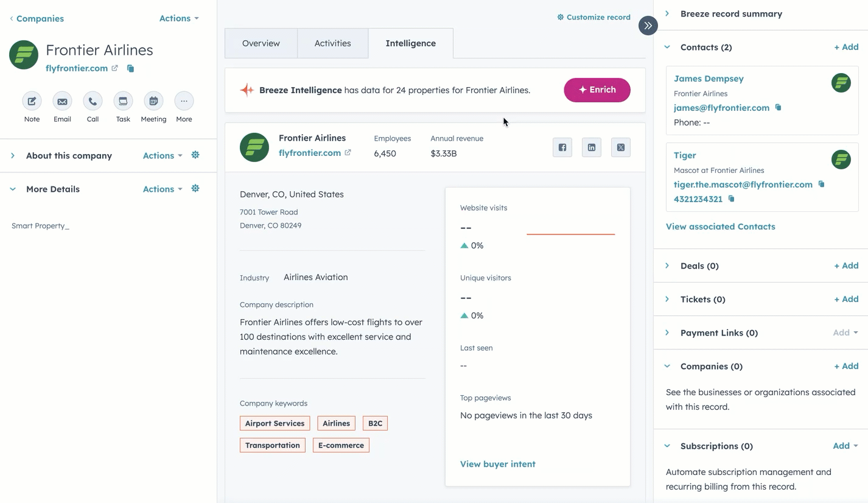Expand the Deals (0) section
This screenshot has width=868, height=503.
(x=667, y=266)
